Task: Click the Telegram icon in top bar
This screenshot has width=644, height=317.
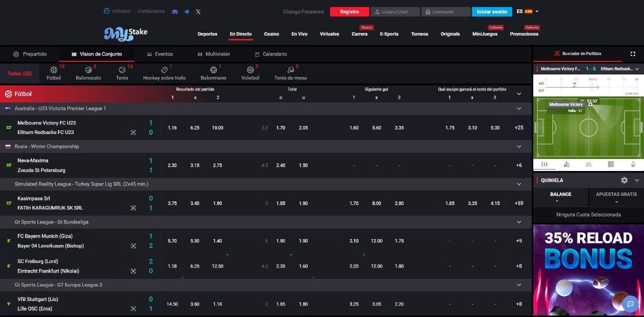Action: coord(186,11)
